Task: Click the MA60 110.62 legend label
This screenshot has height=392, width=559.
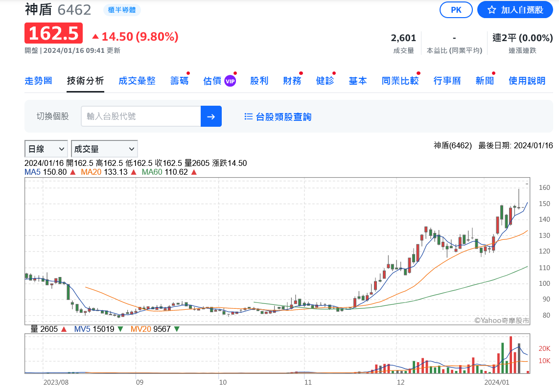Action: click(164, 172)
